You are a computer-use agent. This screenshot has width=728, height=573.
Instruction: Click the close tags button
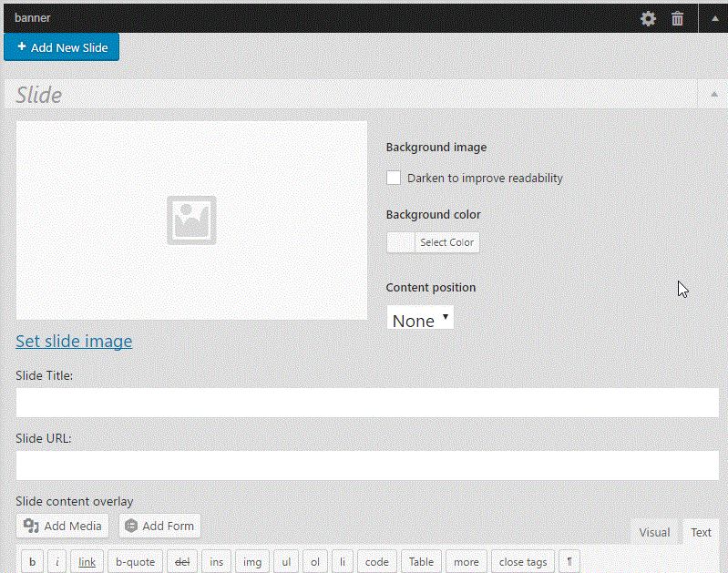click(x=523, y=562)
